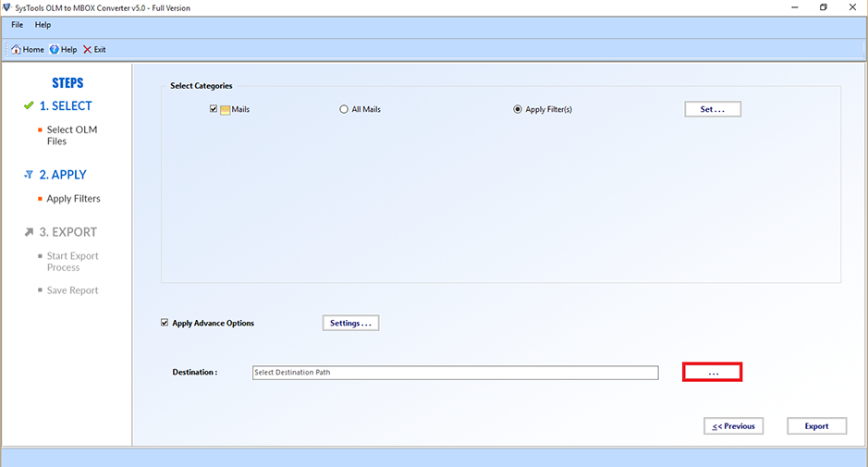Click the Mails folder icon
This screenshot has height=467, width=868.
225,109
